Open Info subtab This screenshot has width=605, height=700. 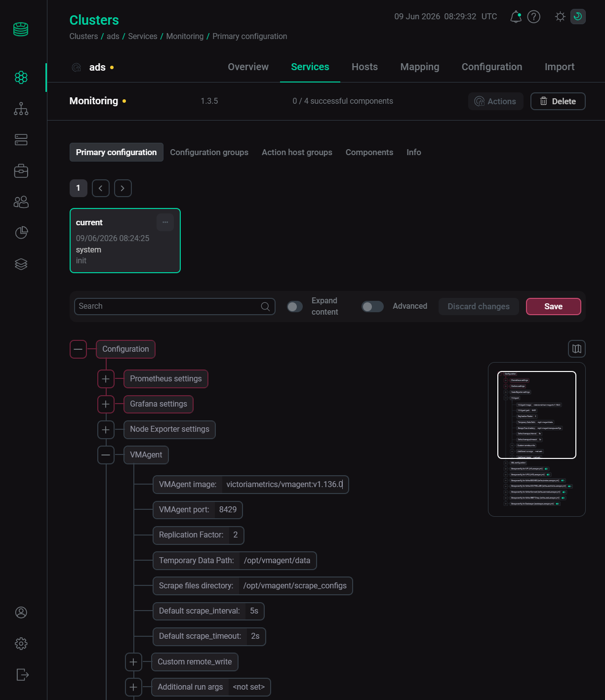tap(414, 152)
